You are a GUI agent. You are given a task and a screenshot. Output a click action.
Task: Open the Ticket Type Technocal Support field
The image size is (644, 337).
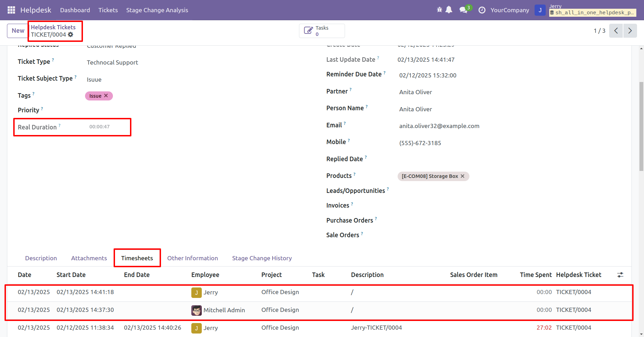click(112, 62)
